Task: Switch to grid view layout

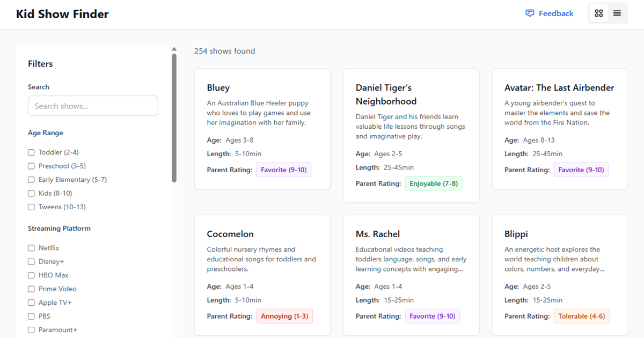Action: point(599,13)
